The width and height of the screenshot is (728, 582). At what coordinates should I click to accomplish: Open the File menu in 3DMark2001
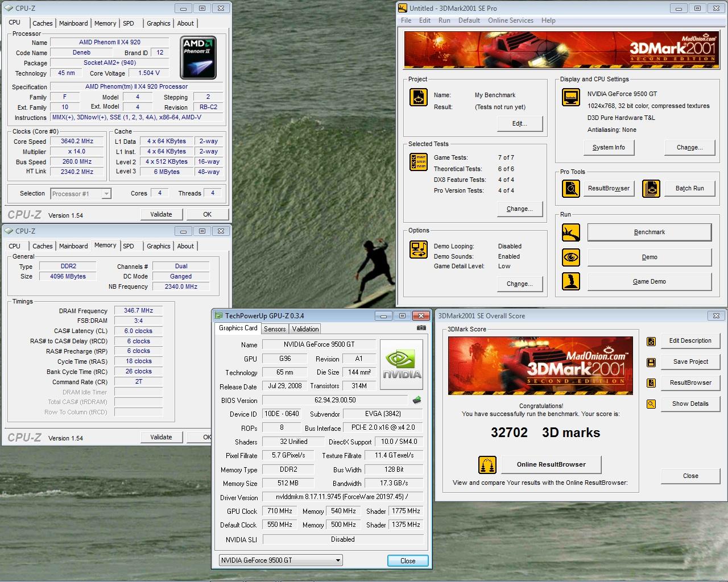click(406, 20)
